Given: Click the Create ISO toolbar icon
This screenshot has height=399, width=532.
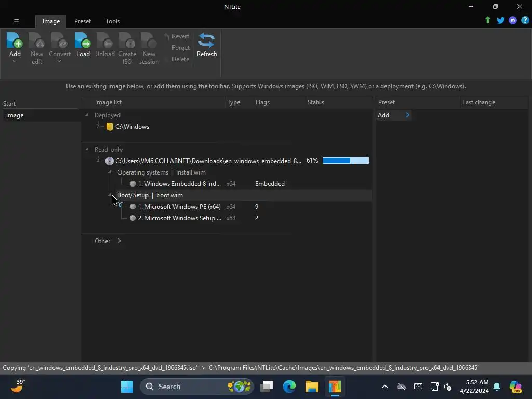Looking at the screenshot, I should click(127, 41).
